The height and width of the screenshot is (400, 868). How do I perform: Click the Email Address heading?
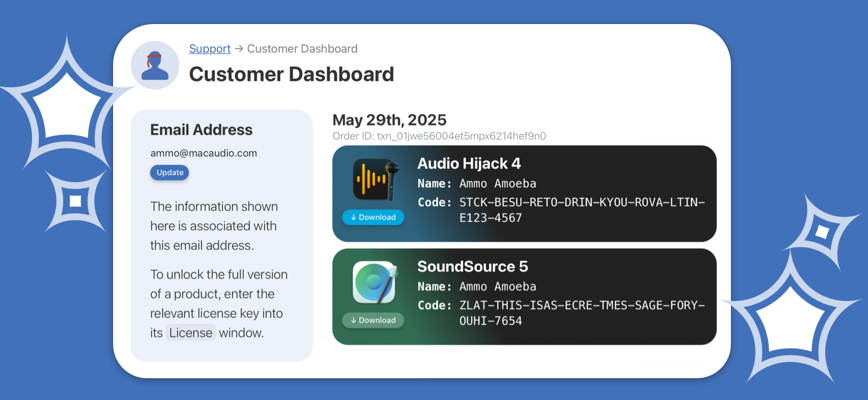201,130
